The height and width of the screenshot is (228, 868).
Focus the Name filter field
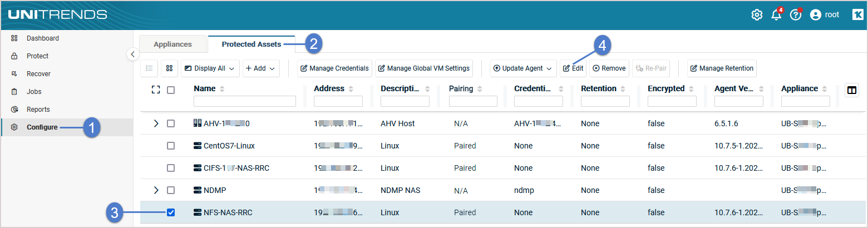click(245, 101)
